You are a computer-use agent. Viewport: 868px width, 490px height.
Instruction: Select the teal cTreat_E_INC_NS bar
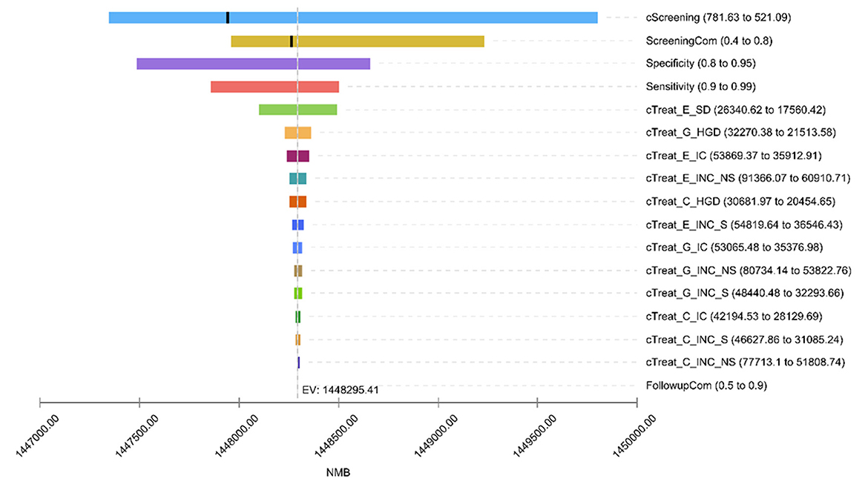point(297,179)
